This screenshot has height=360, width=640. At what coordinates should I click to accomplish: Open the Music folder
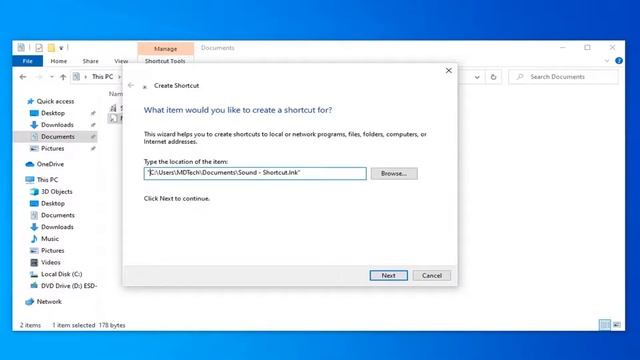pos(50,239)
